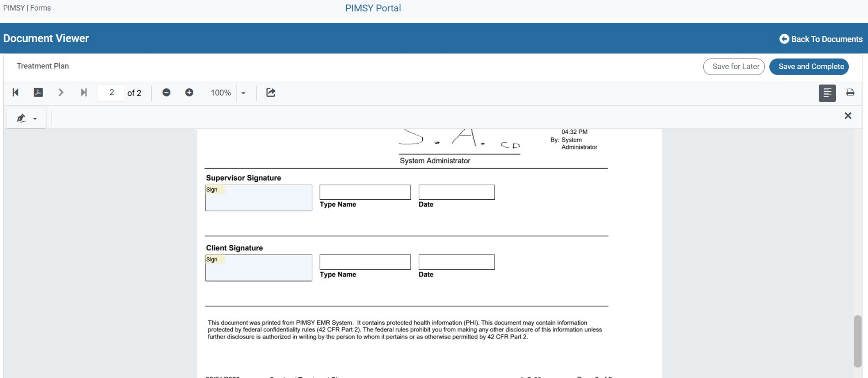Advance to the next page arrow
This screenshot has height=378, width=868.
[61, 92]
